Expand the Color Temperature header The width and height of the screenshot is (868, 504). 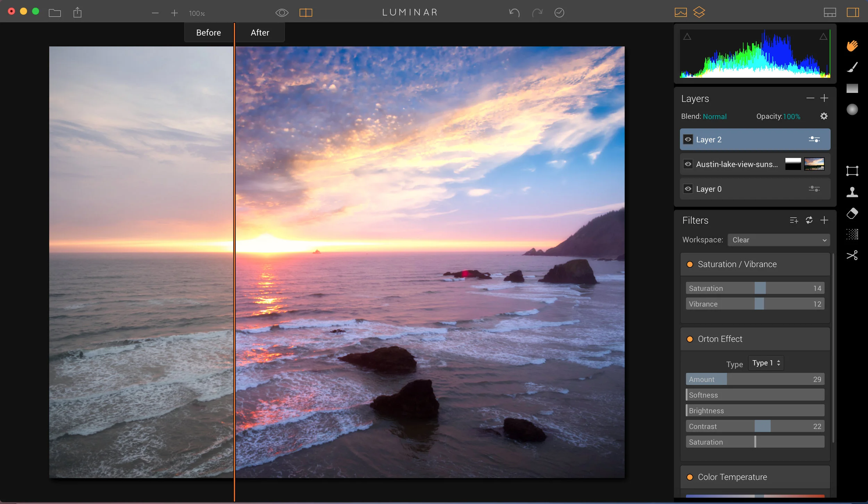coord(755,477)
